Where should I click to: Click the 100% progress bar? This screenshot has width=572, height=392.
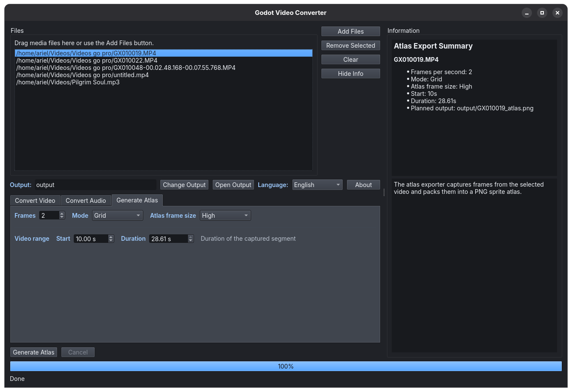286,366
